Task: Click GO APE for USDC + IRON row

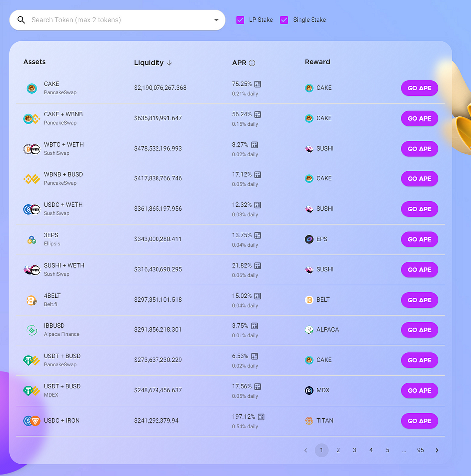Action: click(419, 421)
